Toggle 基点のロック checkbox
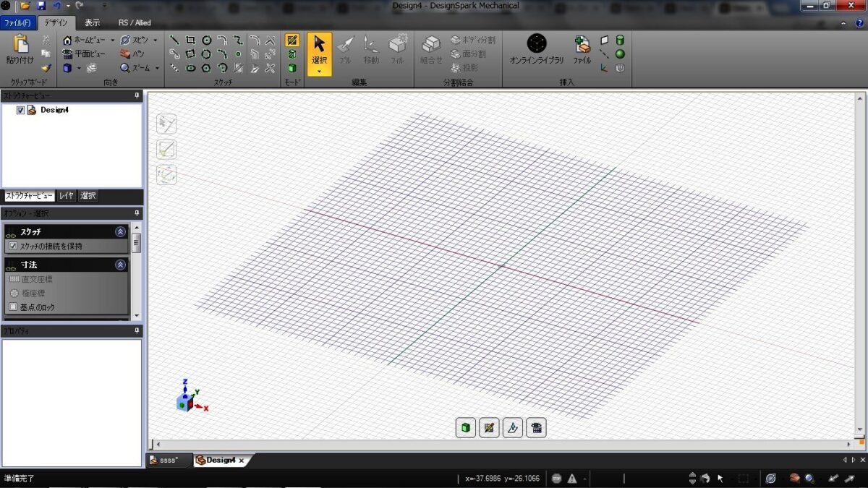 point(13,307)
